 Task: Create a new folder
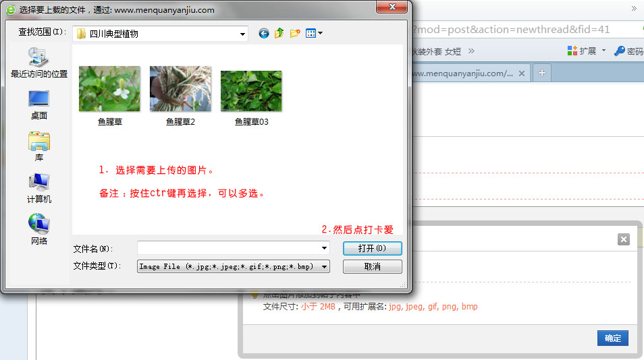point(295,33)
